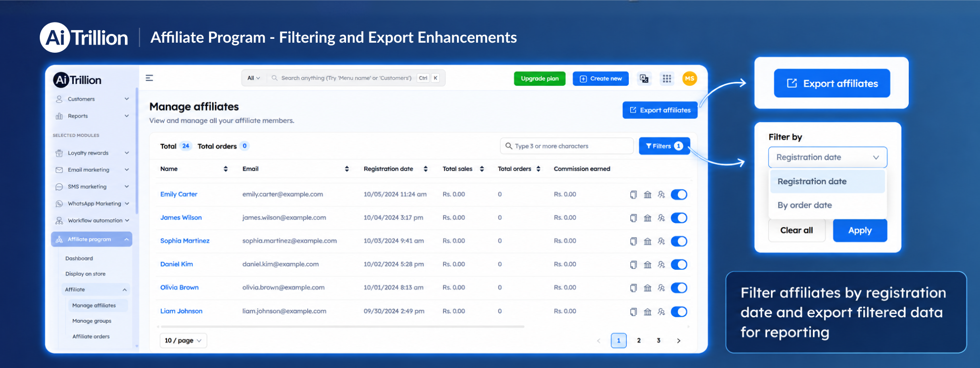Sort by Email column arrows

click(x=347, y=169)
